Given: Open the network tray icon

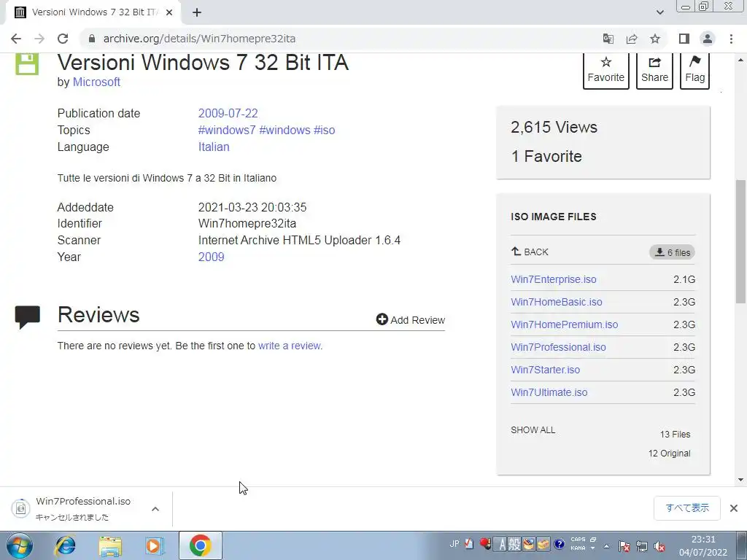Looking at the screenshot, I should click(642, 546).
